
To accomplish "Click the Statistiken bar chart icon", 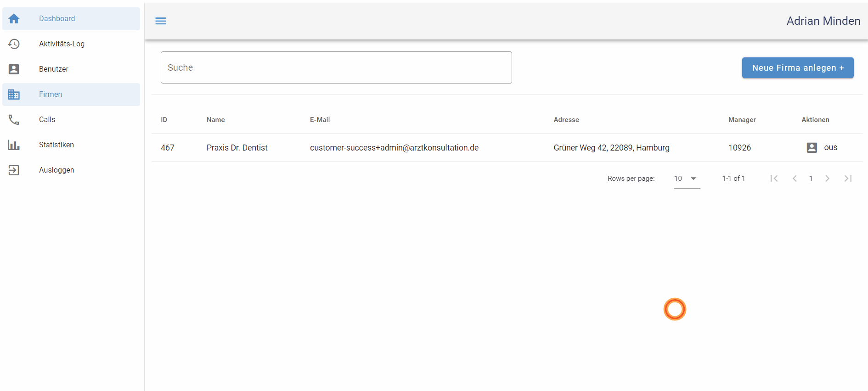I will pos(14,145).
